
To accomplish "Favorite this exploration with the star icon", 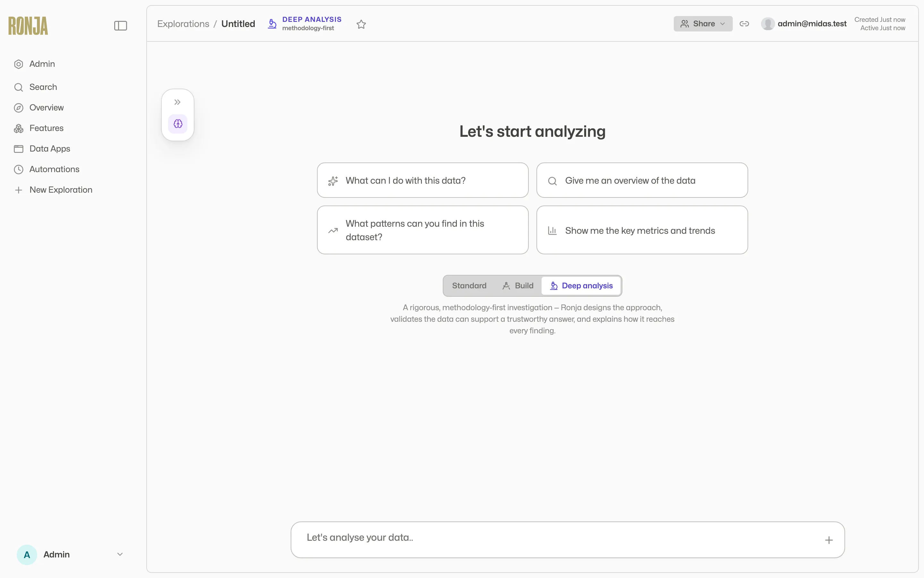I will click(361, 24).
